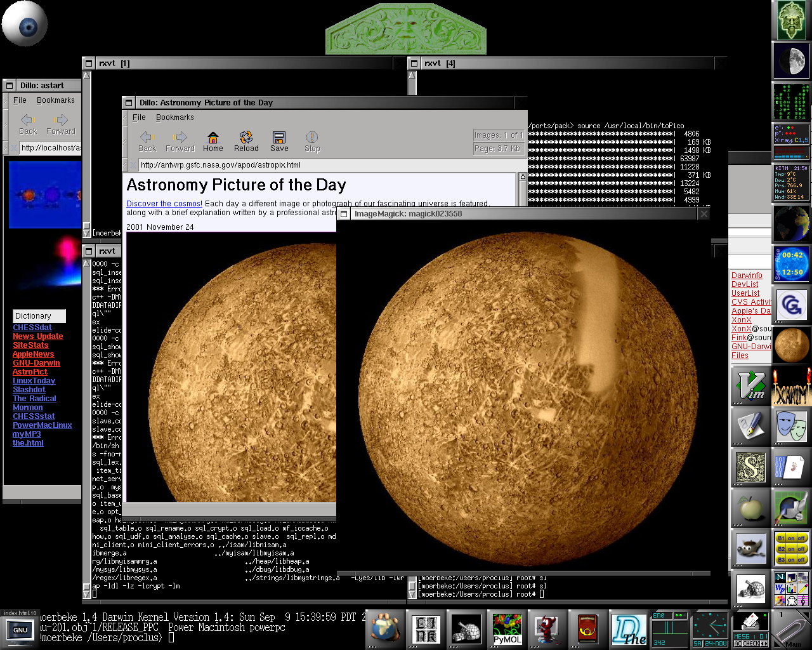Follow the 'Discover the cosmos!' link

click(x=164, y=204)
